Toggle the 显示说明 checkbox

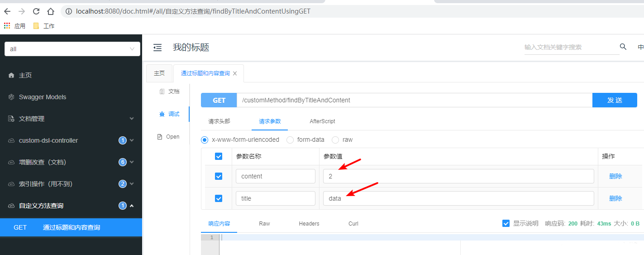point(506,223)
